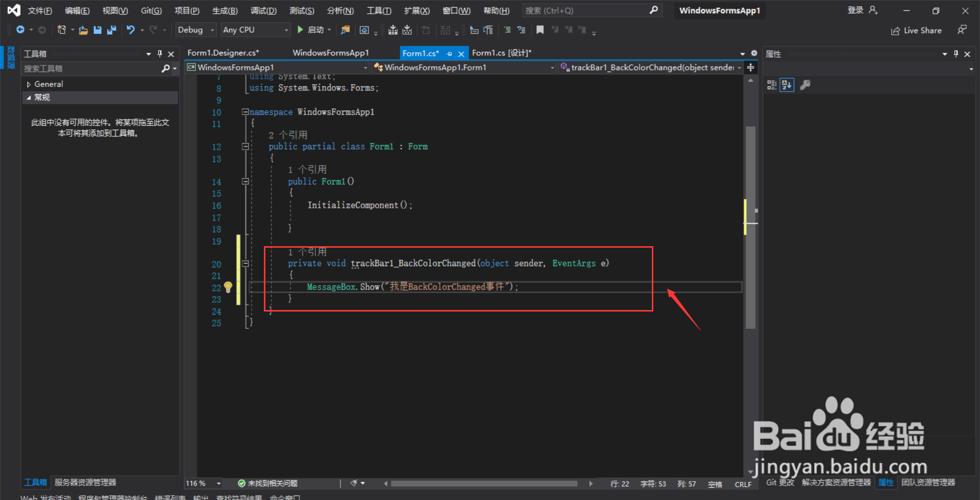Open the trackBar1_BackColorChanged member dropdown
The height and width of the screenshot is (500, 980).
[651, 67]
